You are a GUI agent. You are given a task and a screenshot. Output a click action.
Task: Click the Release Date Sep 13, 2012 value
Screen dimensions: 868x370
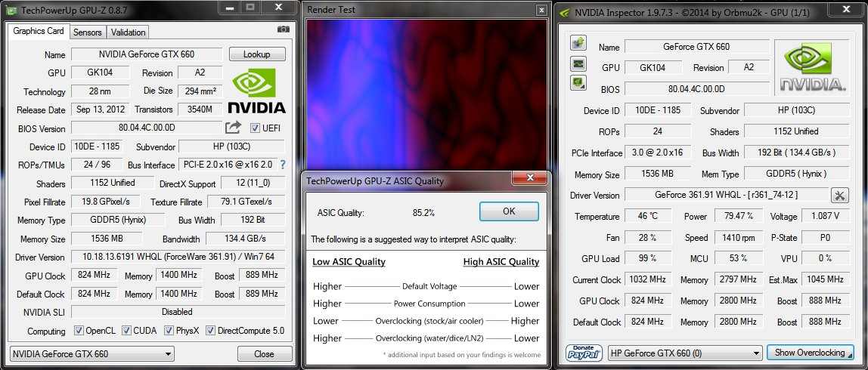(x=101, y=109)
